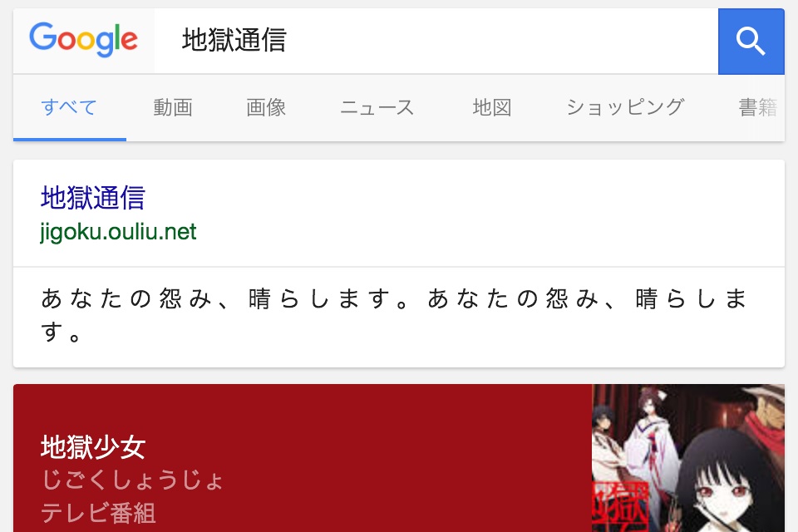Select the ショッピング tab

point(625,107)
